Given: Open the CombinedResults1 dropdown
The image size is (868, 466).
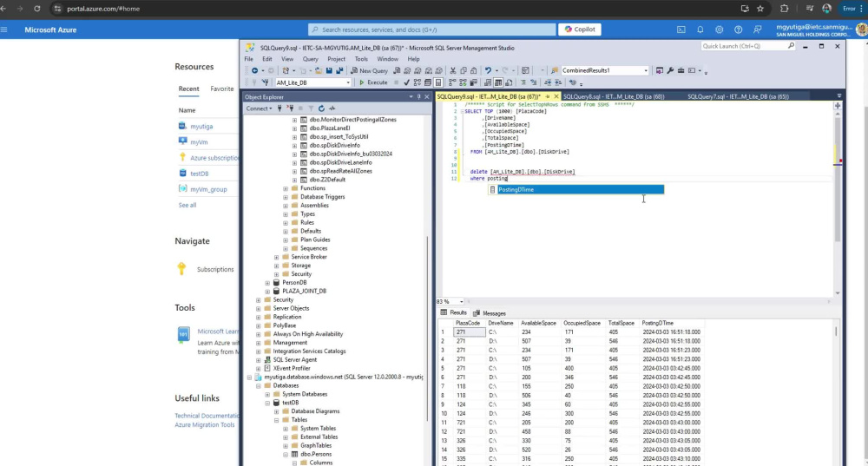Looking at the screenshot, I should (646, 71).
